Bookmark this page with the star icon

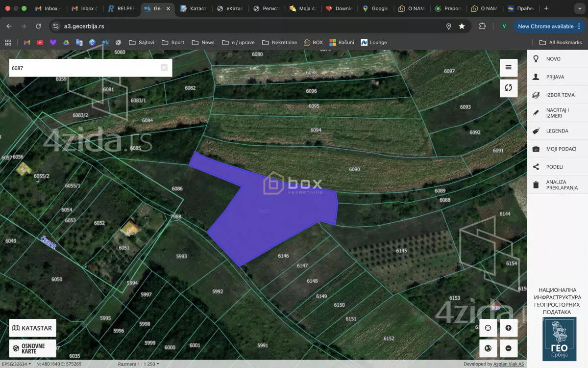pos(462,26)
